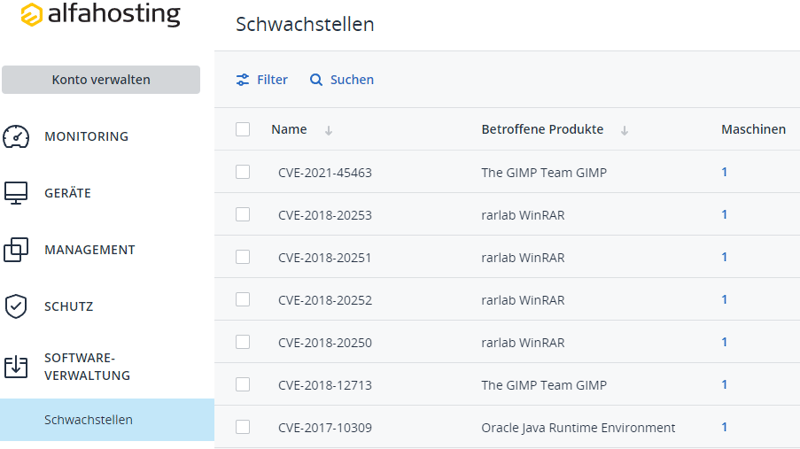Screen dimensions: 800x449
Task: Open the Geräte menu entry
Action: [67, 193]
